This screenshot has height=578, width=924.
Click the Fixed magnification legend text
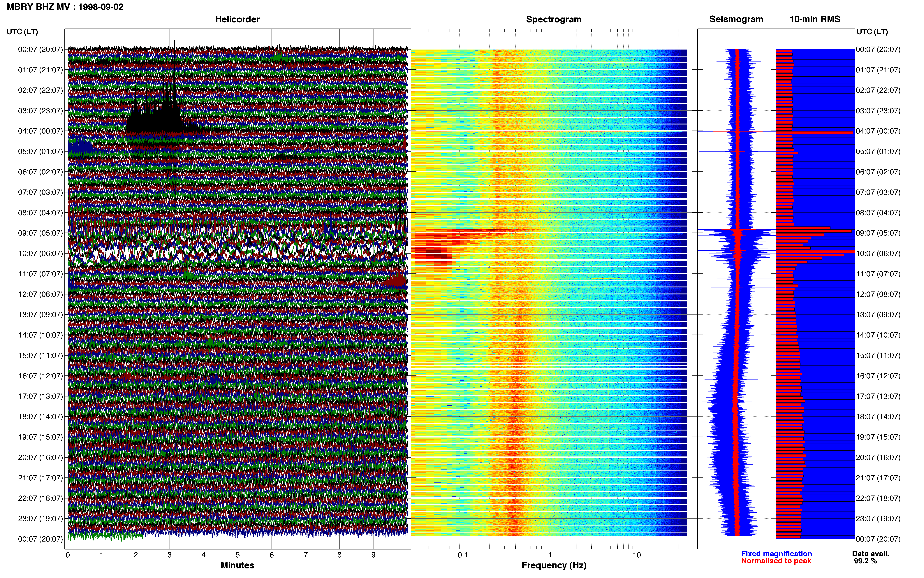776,554
